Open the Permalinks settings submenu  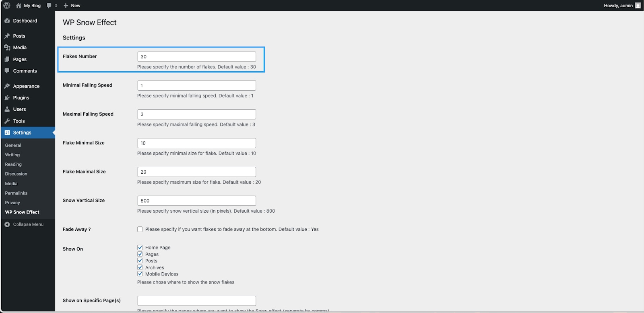(x=16, y=193)
